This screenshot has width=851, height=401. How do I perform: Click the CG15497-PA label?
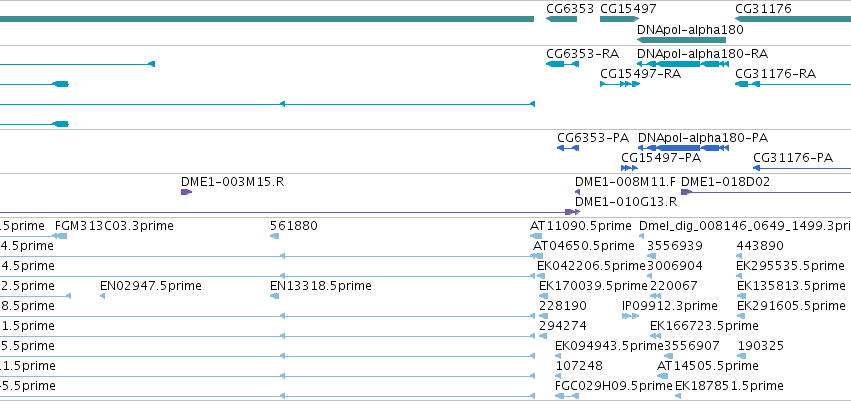[x=661, y=158]
